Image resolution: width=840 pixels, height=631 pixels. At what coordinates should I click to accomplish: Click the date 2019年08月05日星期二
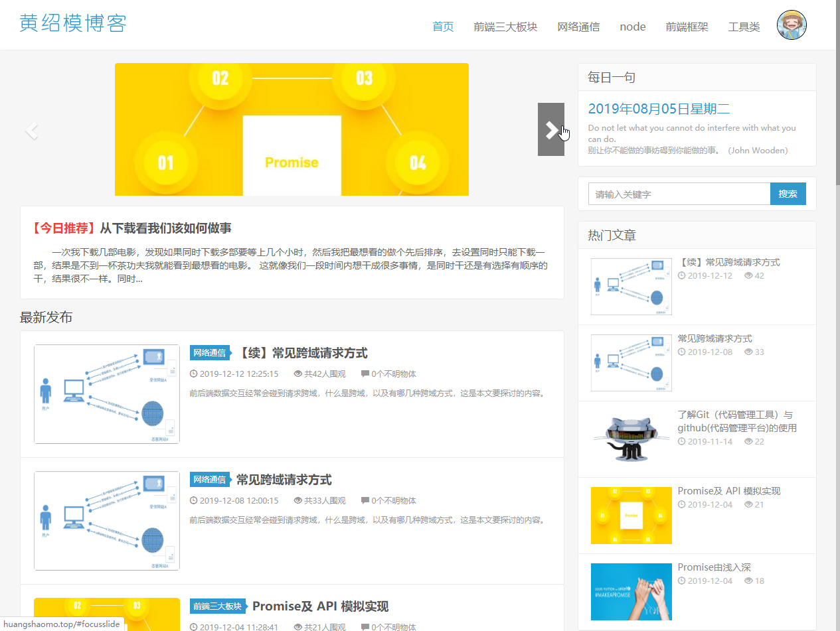659,109
